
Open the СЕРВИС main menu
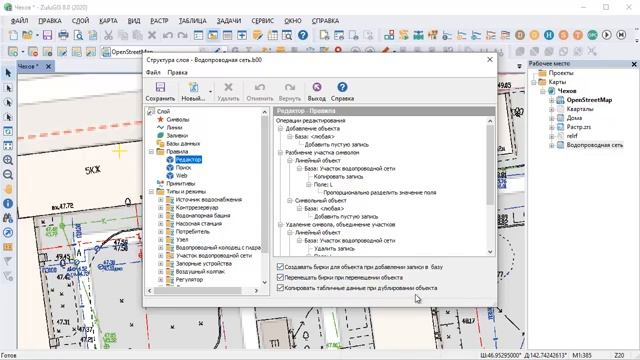262,21
